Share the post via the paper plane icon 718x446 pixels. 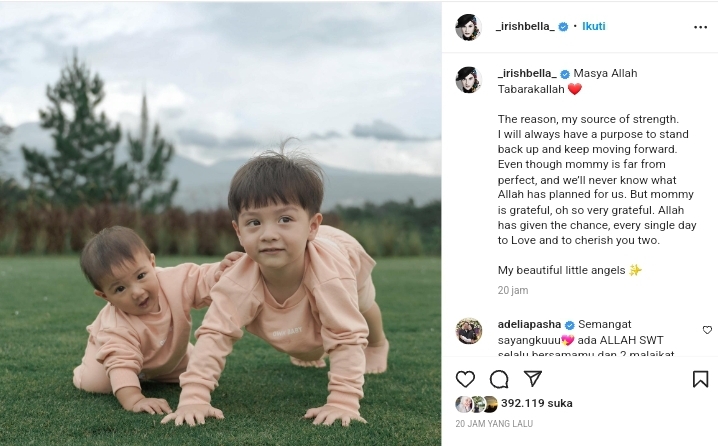click(533, 379)
